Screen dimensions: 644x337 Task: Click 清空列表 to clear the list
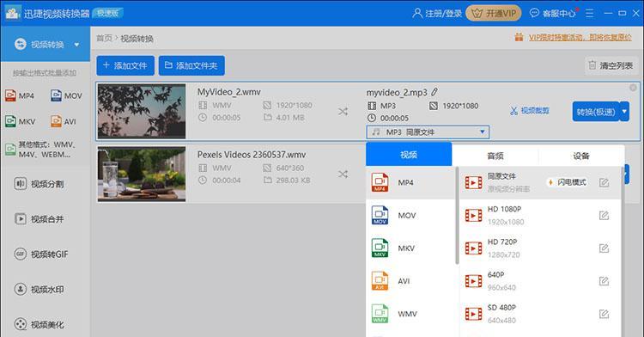point(611,65)
